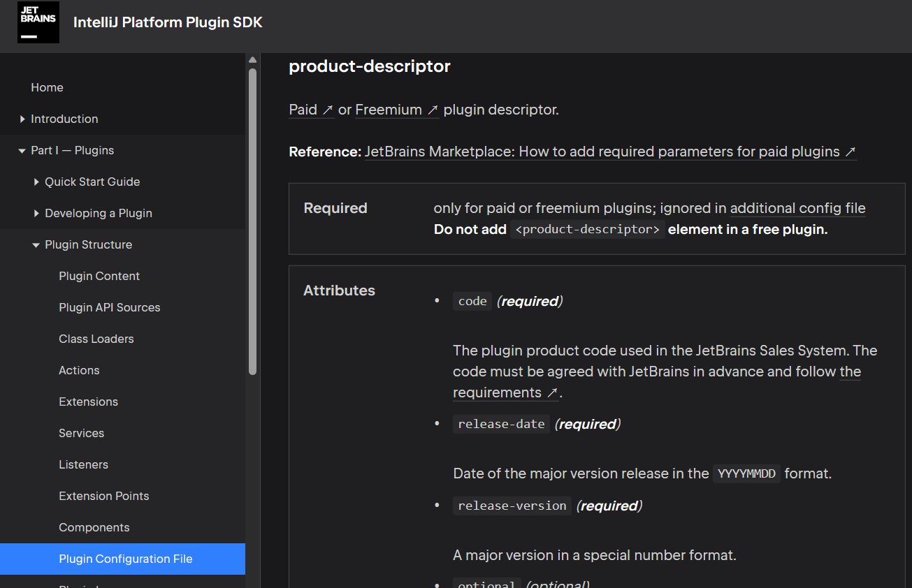
Task: Click the <product-descriptor> code snippet
Action: [x=587, y=230]
